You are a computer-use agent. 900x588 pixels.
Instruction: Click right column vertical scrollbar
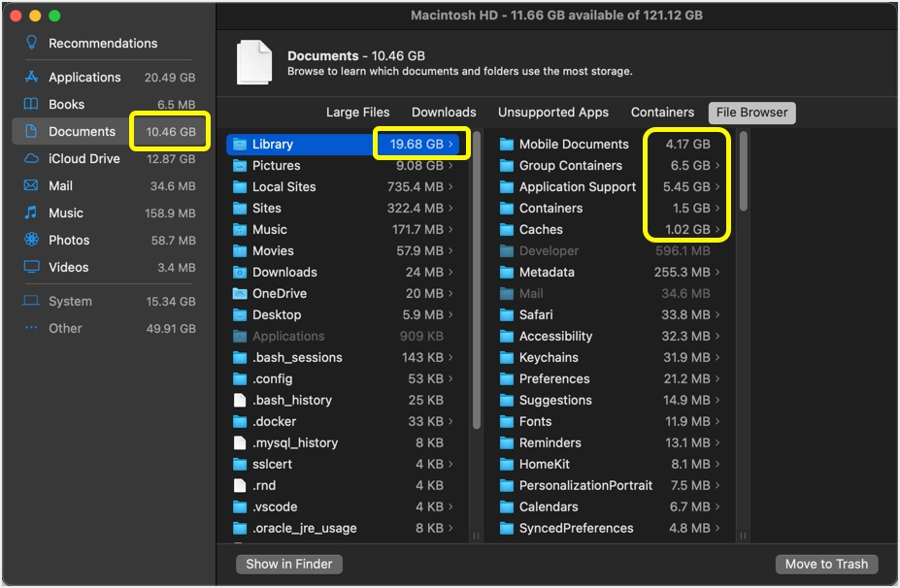(744, 171)
